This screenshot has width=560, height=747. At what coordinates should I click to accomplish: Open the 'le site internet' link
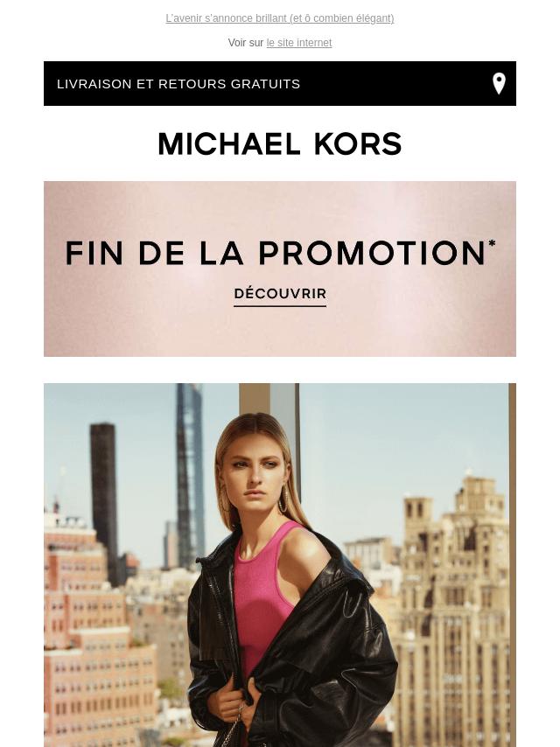[x=299, y=43]
